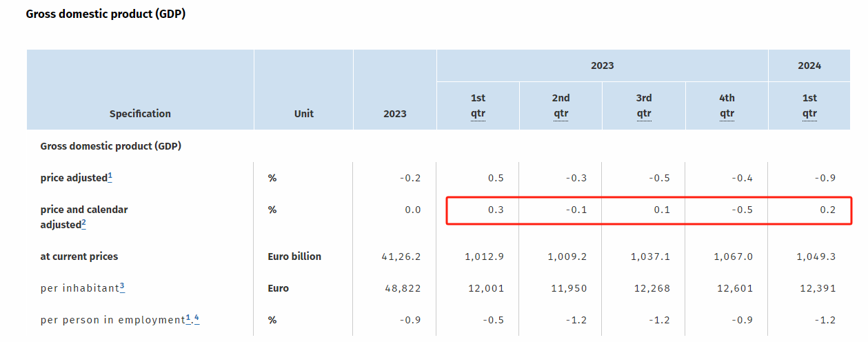Viewport: 868px width, 342px height.
Task: Open footnote 4 after per person in employment
Action: pyautogui.click(x=197, y=318)
